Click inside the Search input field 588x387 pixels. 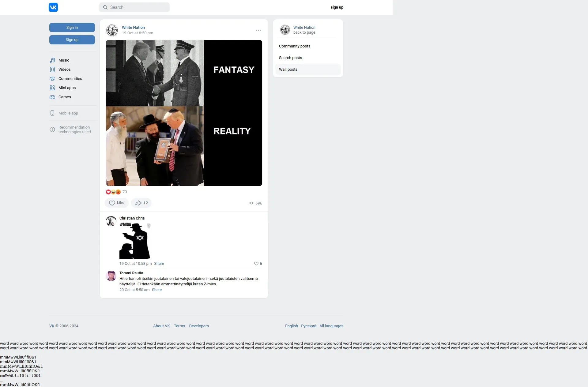pos(138,7)
